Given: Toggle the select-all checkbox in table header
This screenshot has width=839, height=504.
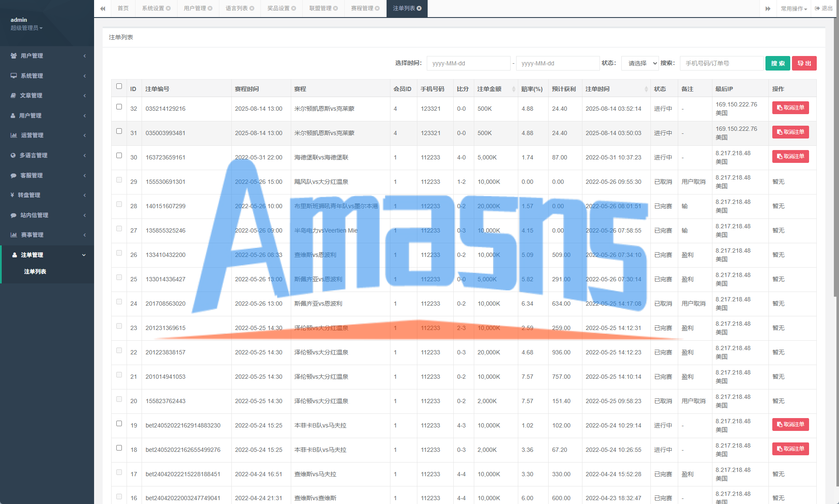Looking at the screenshot, I should point(119,86).
